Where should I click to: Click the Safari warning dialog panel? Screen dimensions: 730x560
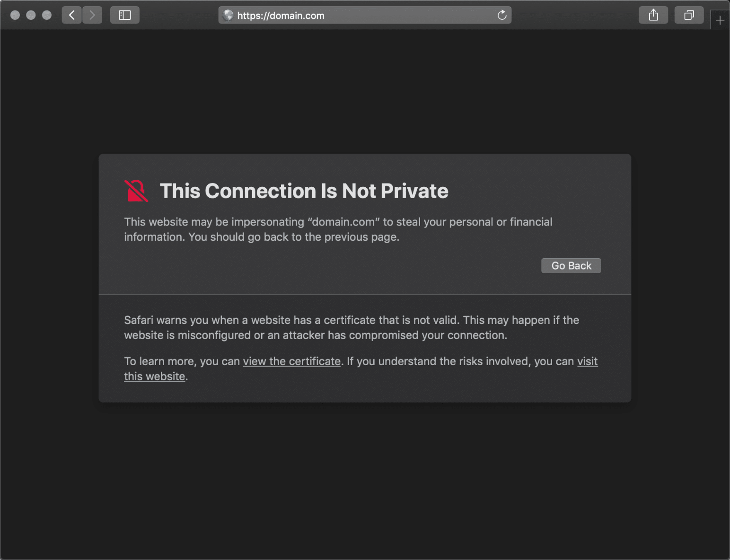(x=364, y=284)
